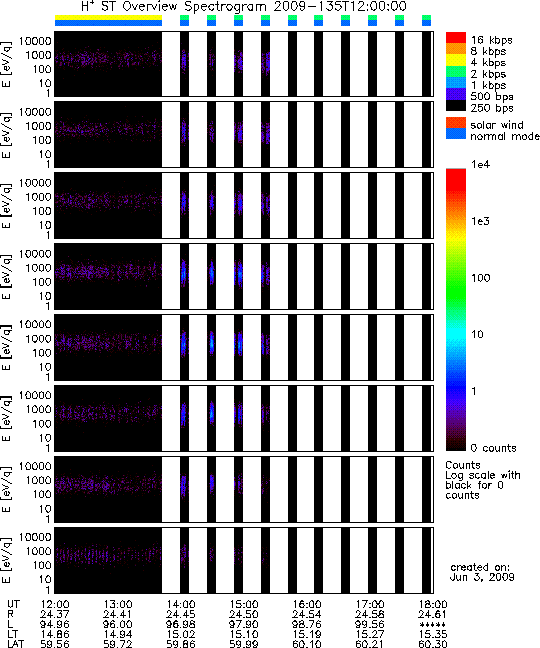The width and height of the screenshot is (540, 648).
Task: Click the R value '24.61'
Action: 433,615
